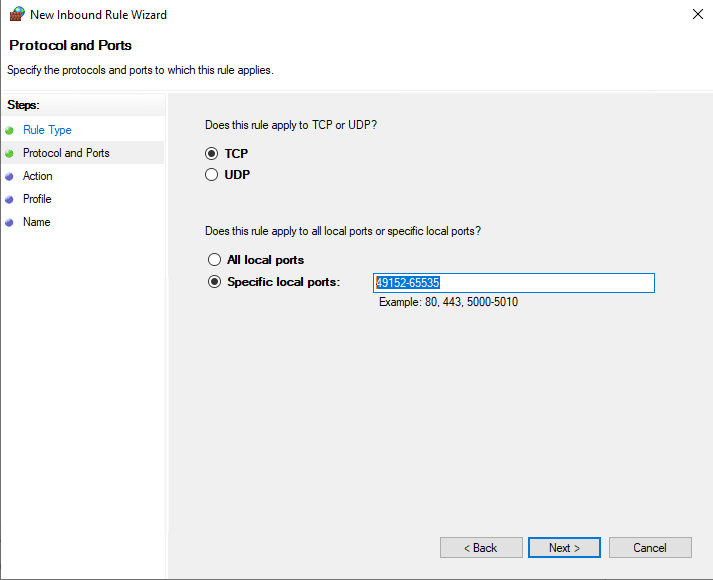Close the New Inbound Rule Wizard window
Screen dimensions: 713x580
point(698,14)
